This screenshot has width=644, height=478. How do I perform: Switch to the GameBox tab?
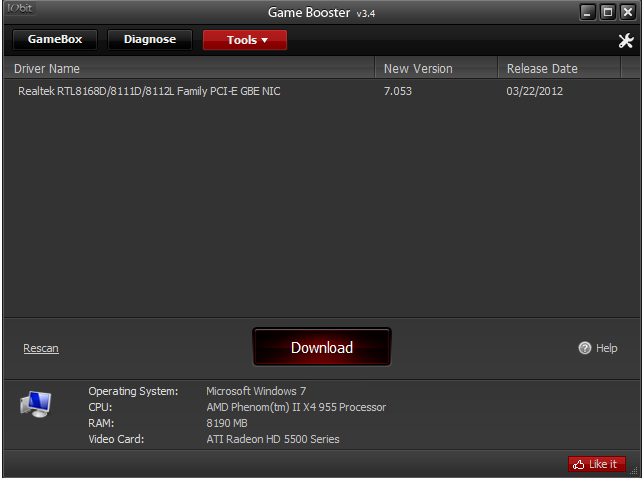55,39
